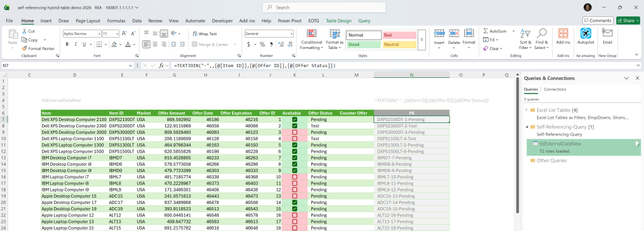Uncheck Available for Offer ID 2
Screen dimensions: 644x231
pos(294,126)
